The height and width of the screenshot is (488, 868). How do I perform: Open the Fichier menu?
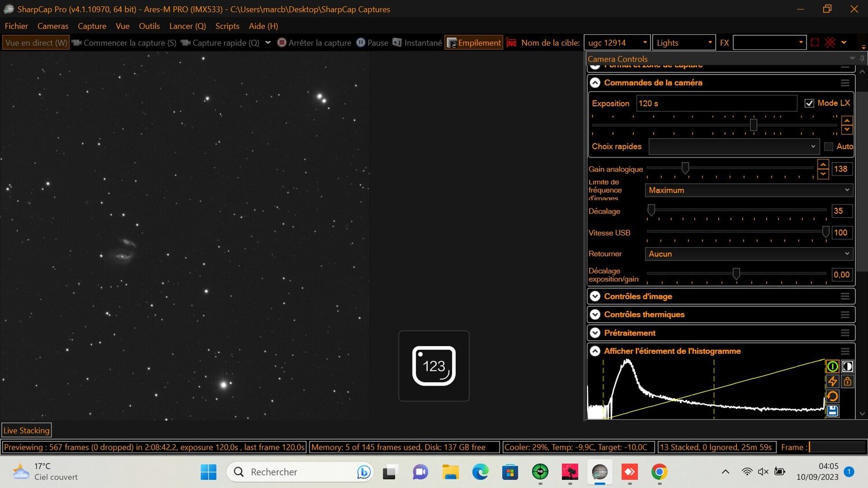click(x=16, y=26)
